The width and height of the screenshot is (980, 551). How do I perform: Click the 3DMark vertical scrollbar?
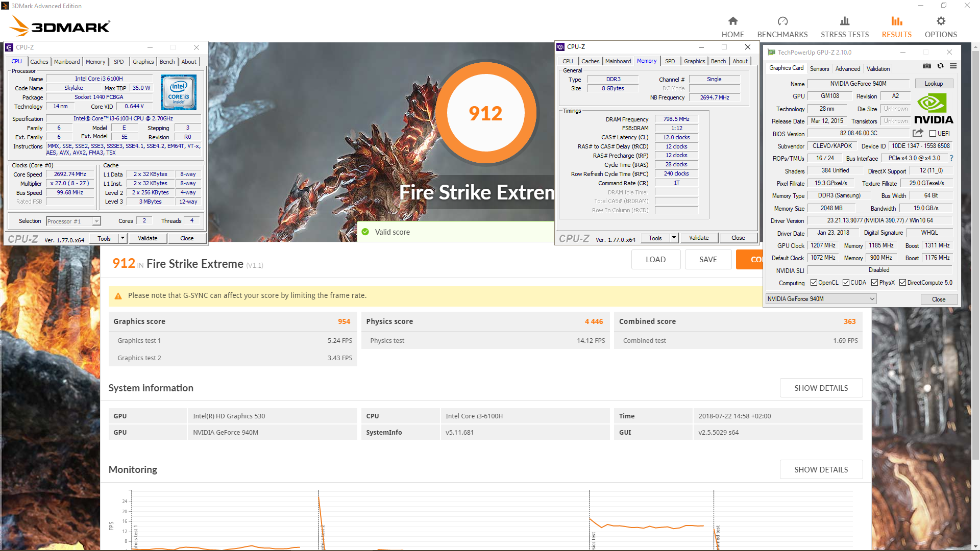point(975,255)
